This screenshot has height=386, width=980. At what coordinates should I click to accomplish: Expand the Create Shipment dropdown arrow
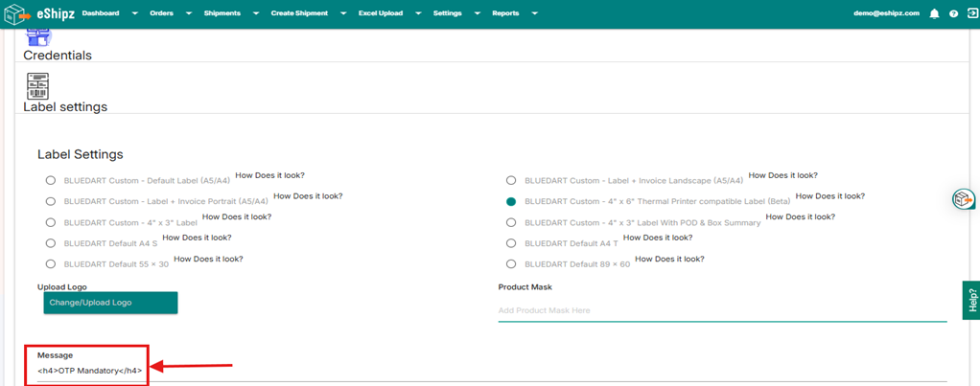[343, 13]
